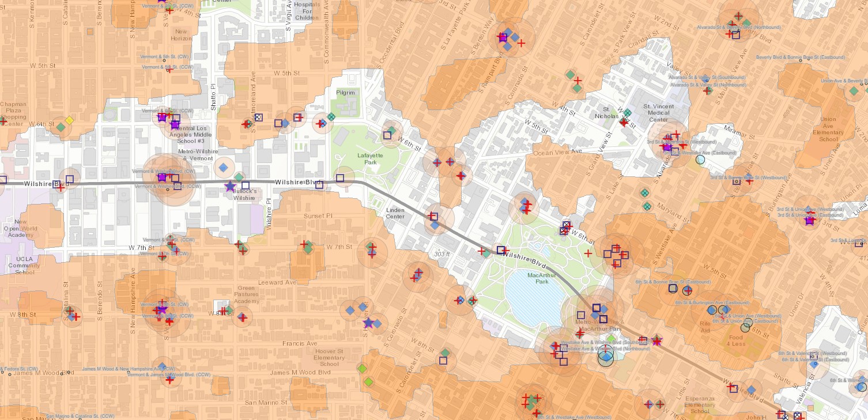
Task: Click Hoover St Elementary School label
Action: pyautogui.click(x=329, y=357)
